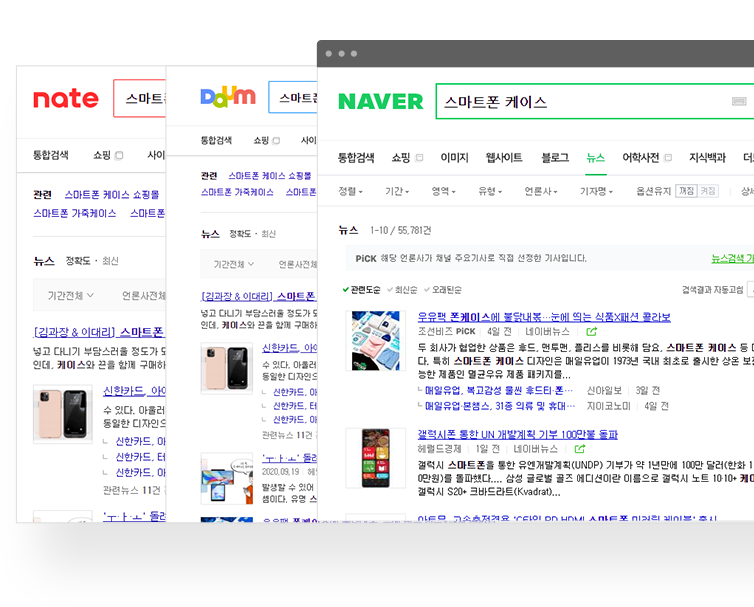The image size is (754, 607).
Task: Click the NAVER logo
Action: [x=380, y=101]
